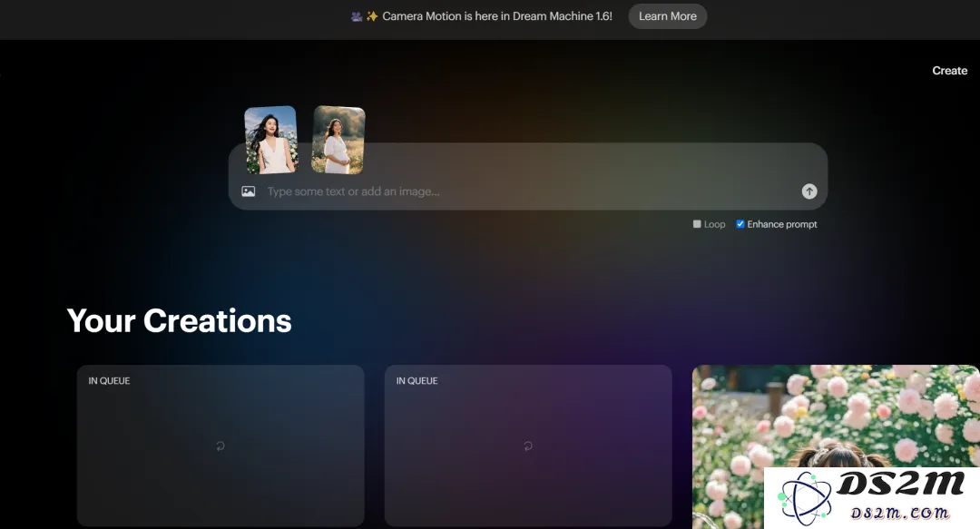
Task: Submit prompt with the up arrow button
Action: pos(809,191)
